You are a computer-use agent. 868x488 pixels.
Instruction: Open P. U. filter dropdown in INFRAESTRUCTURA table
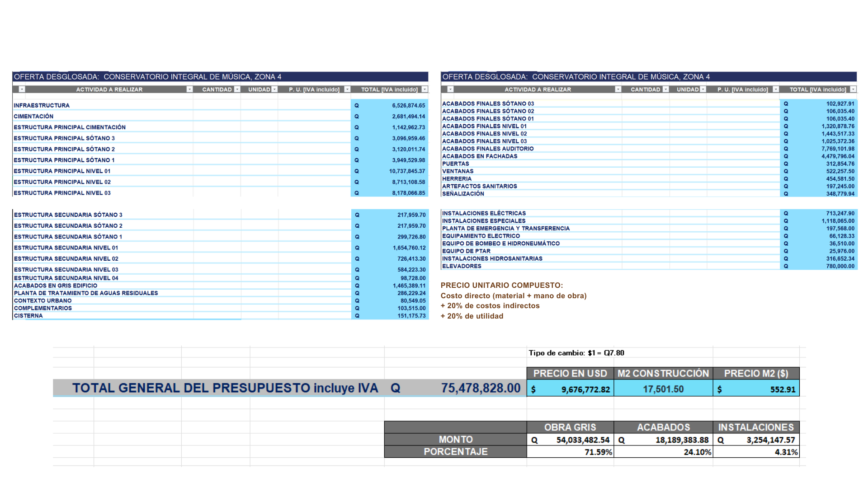coord(347,89)
